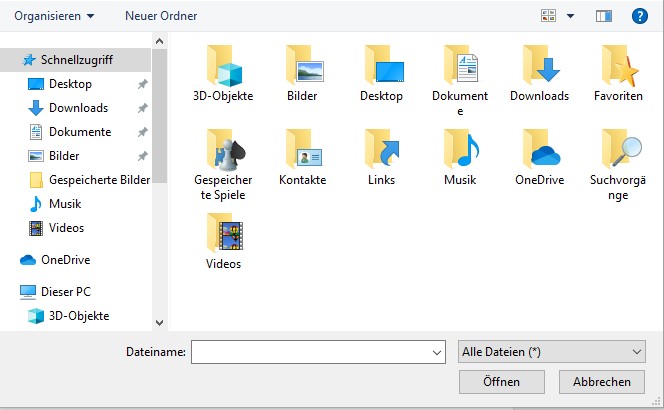The width and height of the screenshot is (664, 410).
Task: Go to Downloads in the sidebar
Action: click(x=78, y=108)
